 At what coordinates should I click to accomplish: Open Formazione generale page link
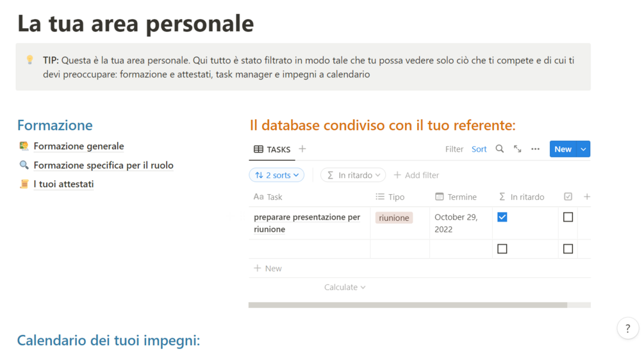(x=78, y=146)
